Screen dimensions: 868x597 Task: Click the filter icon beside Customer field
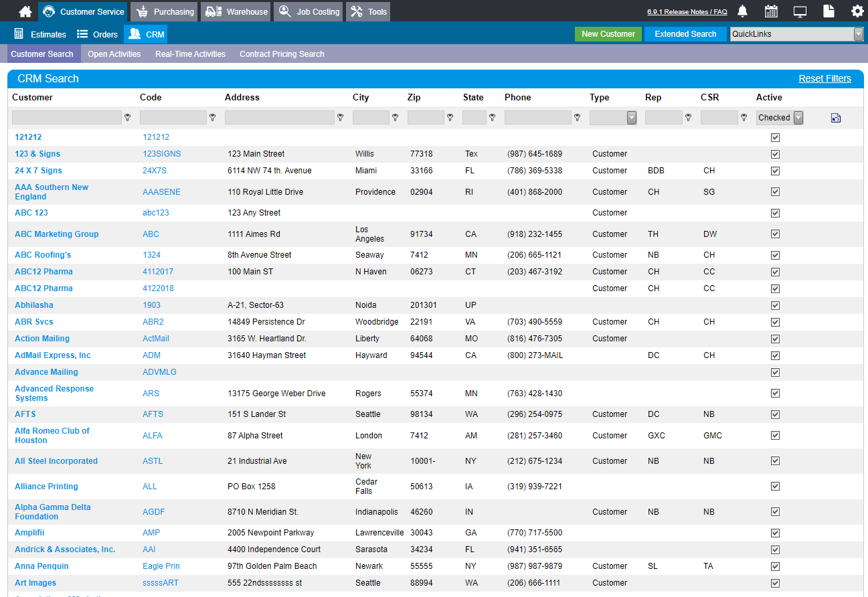click(x=128, y=118)
